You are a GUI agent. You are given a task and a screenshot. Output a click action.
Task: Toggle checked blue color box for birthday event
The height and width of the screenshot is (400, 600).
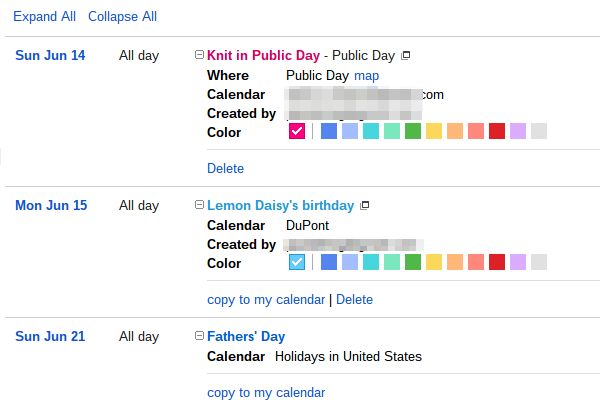click(x=297, y=262)
